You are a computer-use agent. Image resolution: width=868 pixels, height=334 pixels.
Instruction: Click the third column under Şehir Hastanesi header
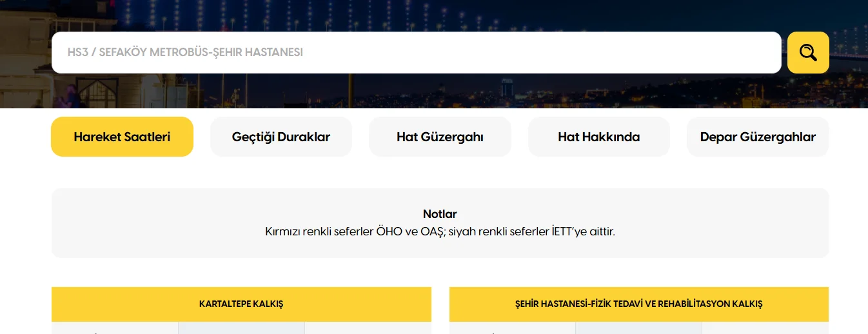click(765, 328)
